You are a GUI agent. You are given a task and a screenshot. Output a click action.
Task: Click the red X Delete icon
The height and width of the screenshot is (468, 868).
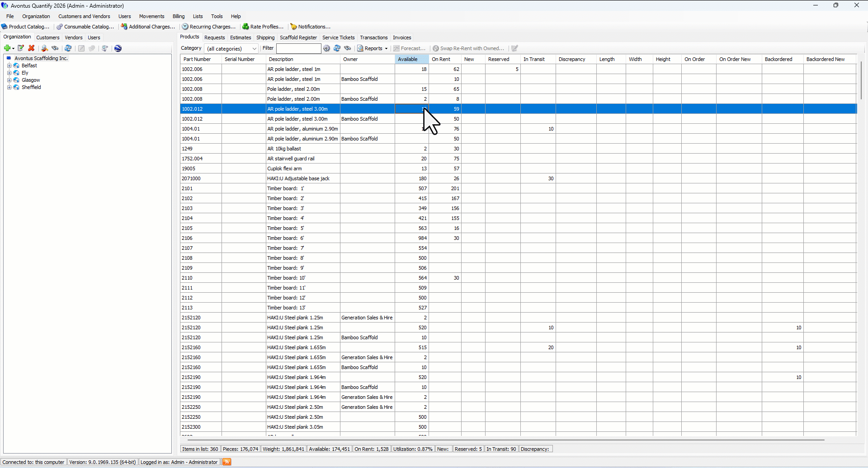point(31,48)
